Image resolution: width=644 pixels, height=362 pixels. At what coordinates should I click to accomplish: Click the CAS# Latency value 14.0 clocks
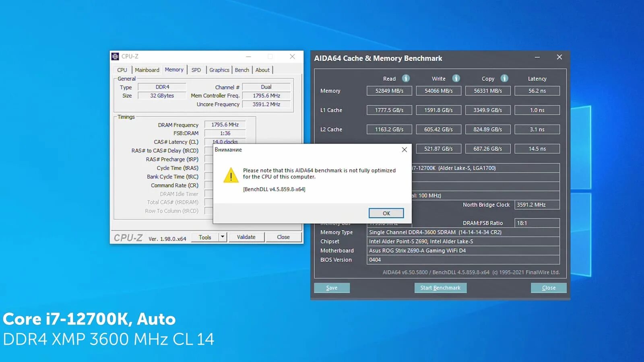point(225,141)
